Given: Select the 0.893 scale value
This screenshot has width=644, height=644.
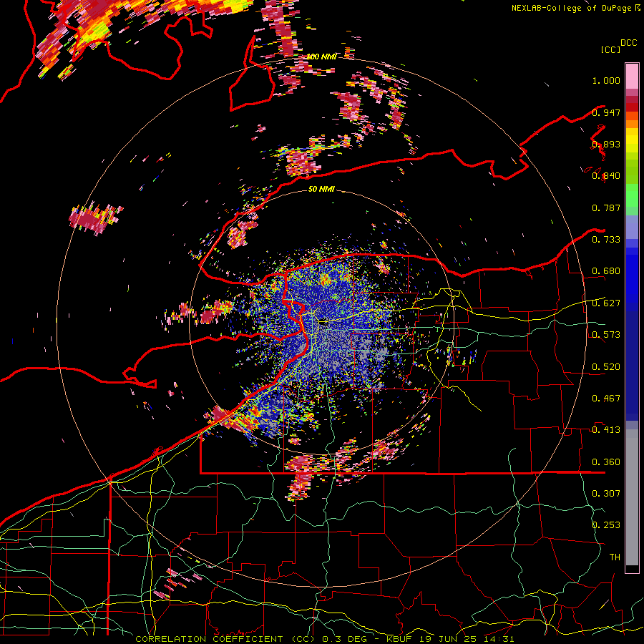Looking at the screenshot, I should coord(606,144).
